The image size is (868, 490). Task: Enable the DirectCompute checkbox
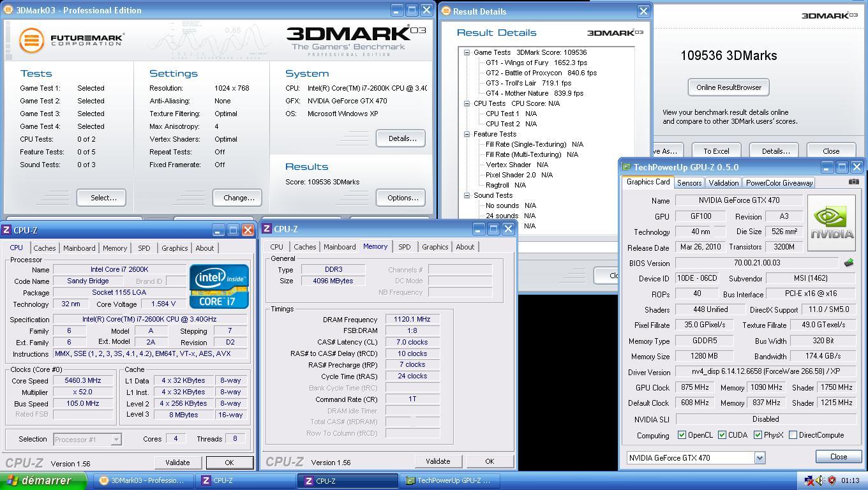click(x=793, y=435)
